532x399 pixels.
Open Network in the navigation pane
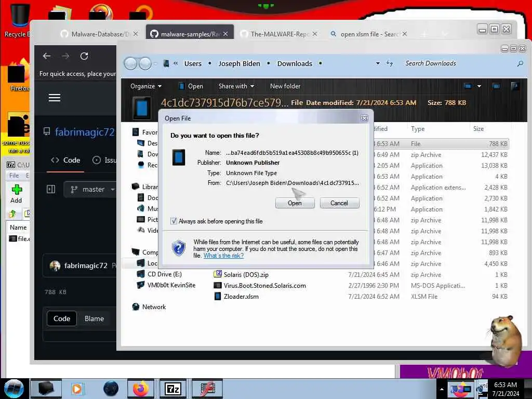click(154, 307)
